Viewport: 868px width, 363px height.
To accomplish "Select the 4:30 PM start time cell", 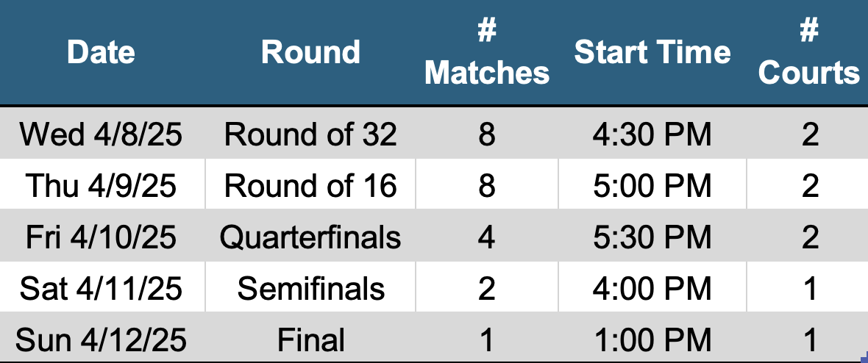I will 652,134.
